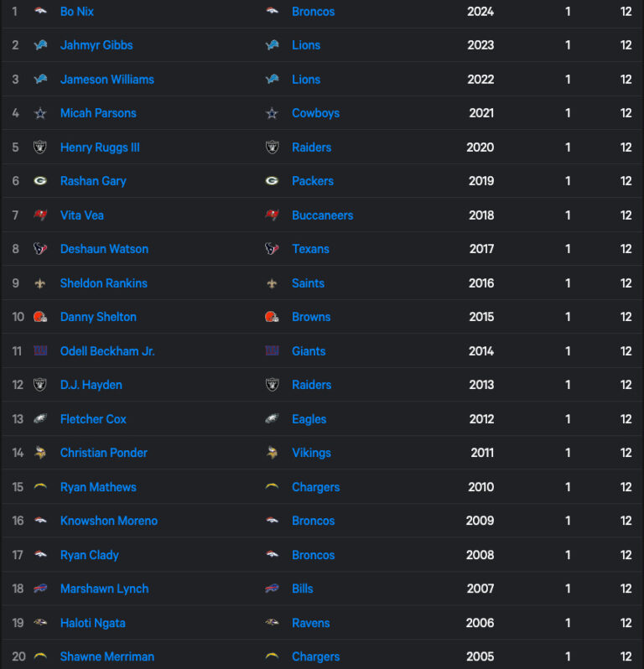Viewport: 644px width, 669px height.
Task: Open Jahmyr Gibbs player page
Action: [x=96, y=45]
